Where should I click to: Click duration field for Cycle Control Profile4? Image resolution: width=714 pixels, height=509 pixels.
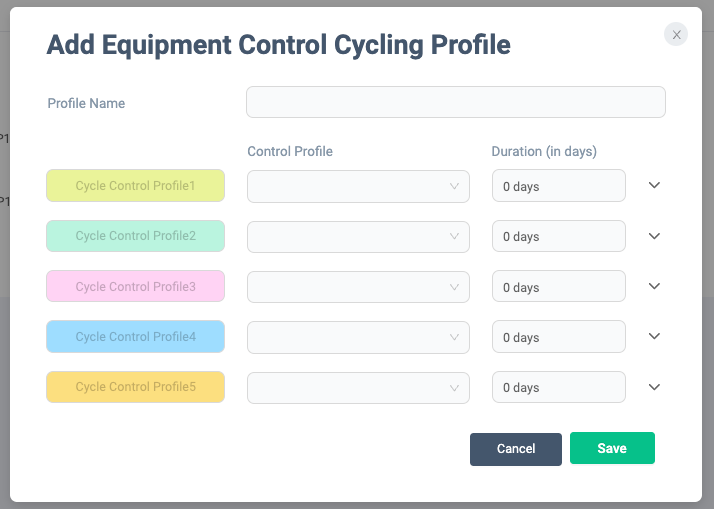pyautogui.click(x=559, y=336)
